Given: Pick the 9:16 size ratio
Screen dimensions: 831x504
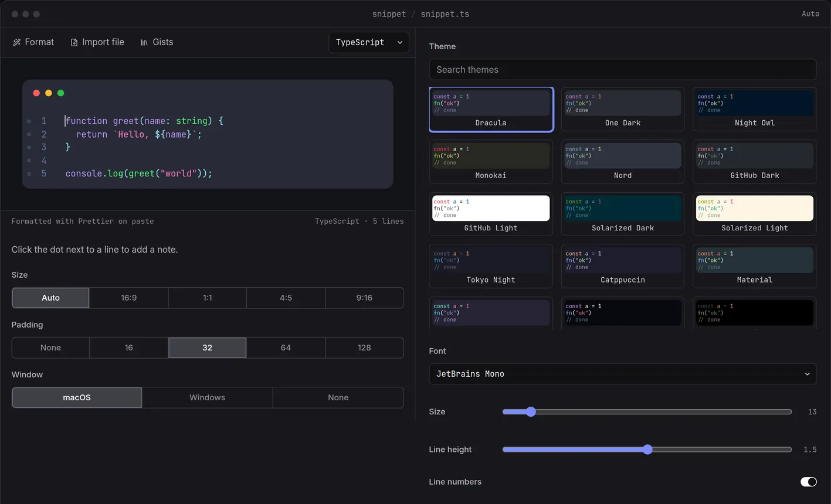Looking at the screenshot, I should click(x=364, y=298).
